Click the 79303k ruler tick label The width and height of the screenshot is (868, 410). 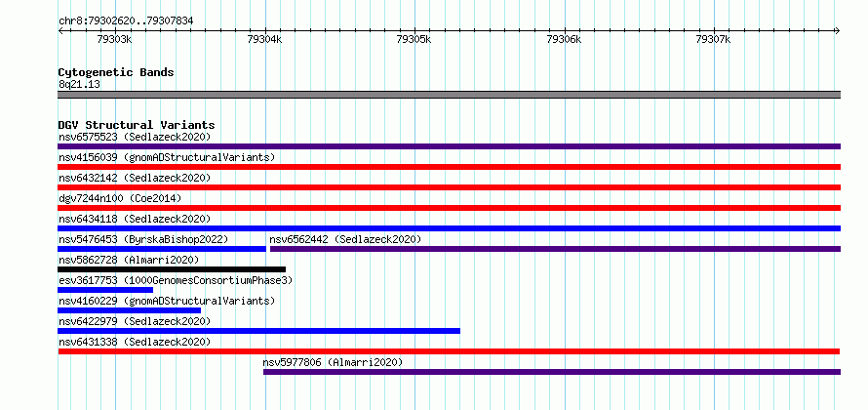coord(114,39)
